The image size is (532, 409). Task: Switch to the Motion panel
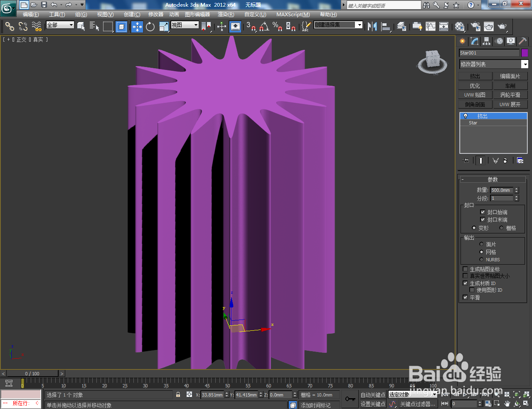499,41
